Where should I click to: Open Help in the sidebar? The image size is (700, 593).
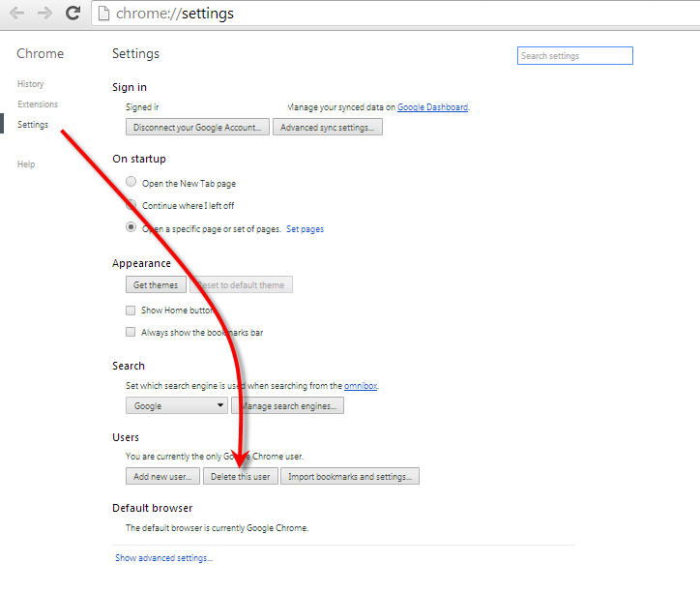click(26, 163)
